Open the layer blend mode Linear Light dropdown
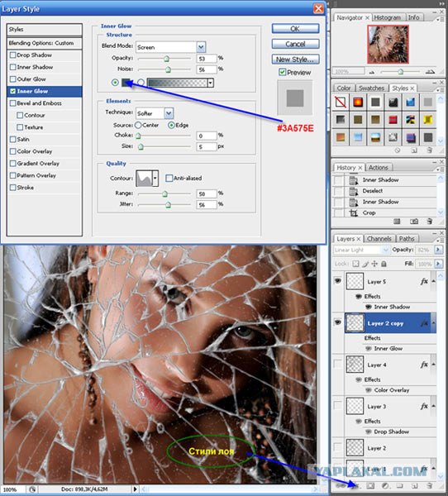 coord(361,250)
